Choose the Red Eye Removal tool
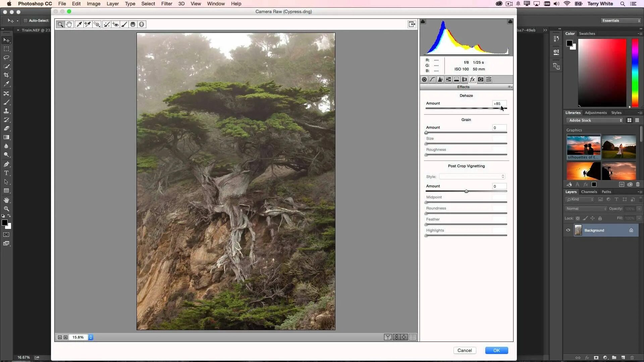The width and height of the screenshot is (644, 362). [115, 24]
